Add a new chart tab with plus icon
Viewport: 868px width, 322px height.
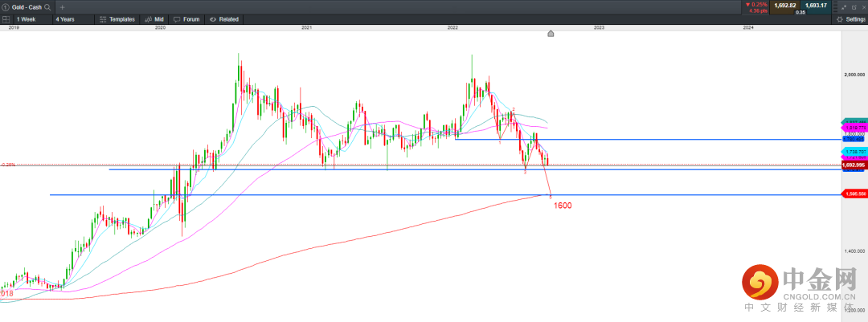(x=62, y=6)
